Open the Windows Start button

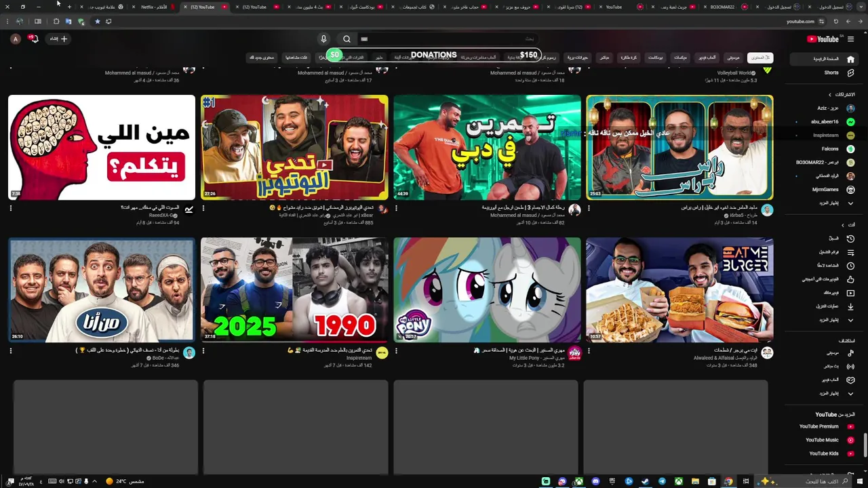(859, 481)
